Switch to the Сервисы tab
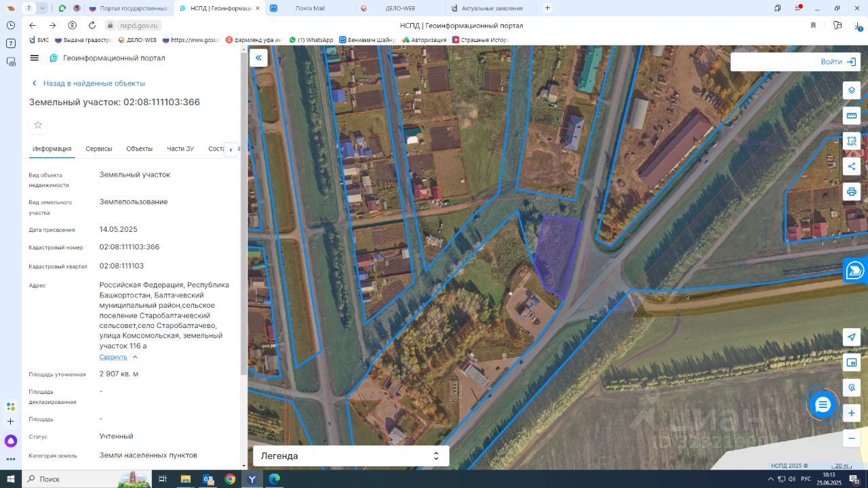 pos(99,148)
